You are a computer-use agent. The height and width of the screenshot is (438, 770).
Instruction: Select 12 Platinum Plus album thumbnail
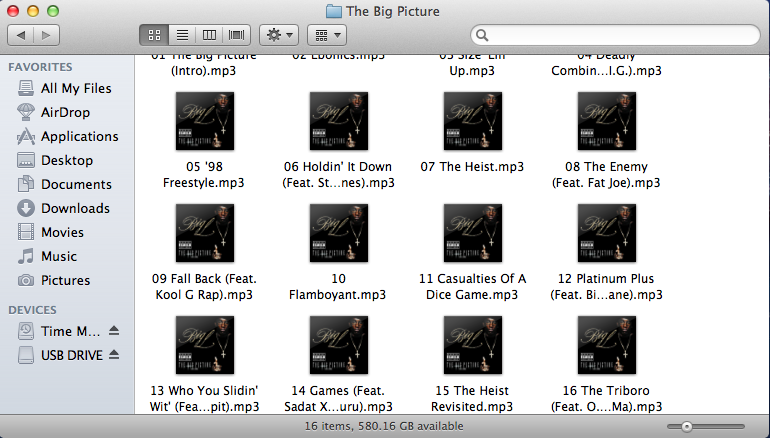[607, 233]
